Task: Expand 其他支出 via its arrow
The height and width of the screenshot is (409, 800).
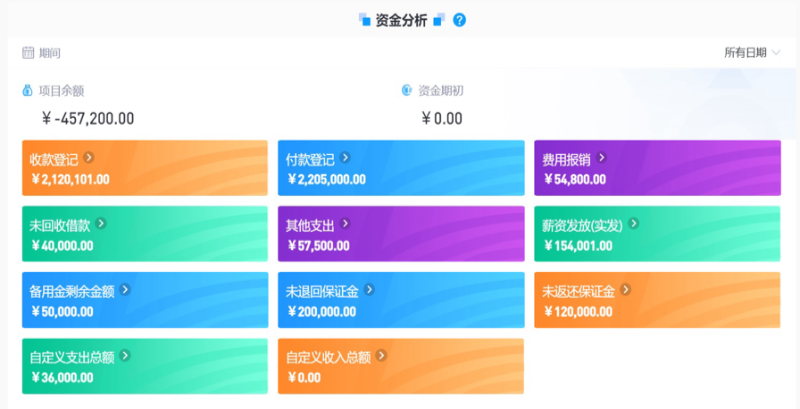Action: pyautogui.click(x=345, y=224)
